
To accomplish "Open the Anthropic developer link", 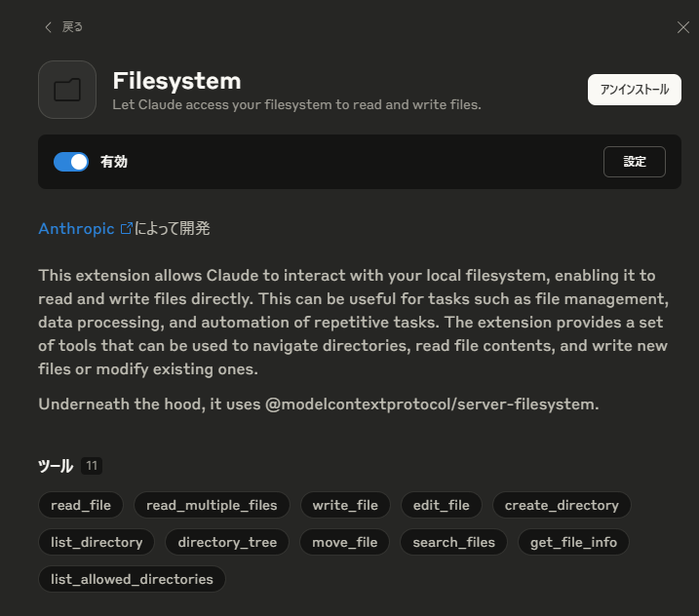I will point(76,229).
